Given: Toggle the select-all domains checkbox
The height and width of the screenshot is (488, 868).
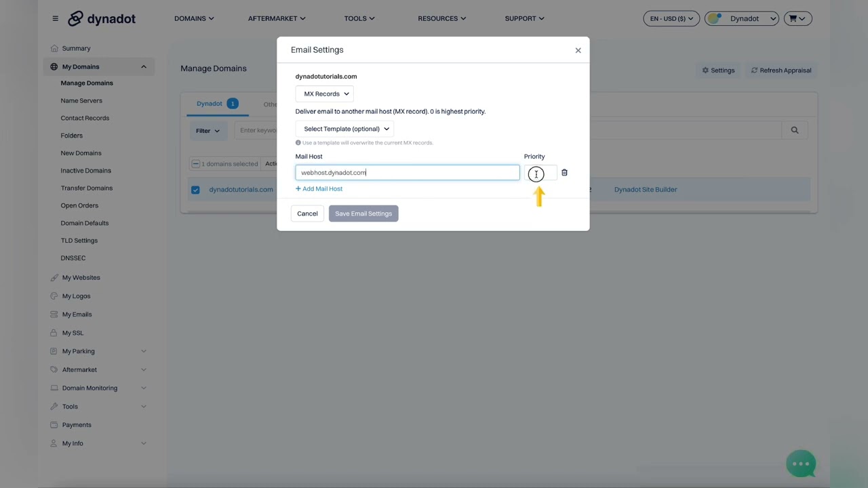Looking at the screenshot, I should [x=195, y=164].
